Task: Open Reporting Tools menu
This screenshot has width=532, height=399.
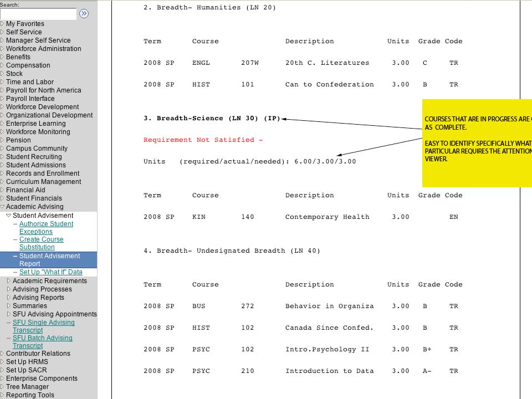Action: 30,395
